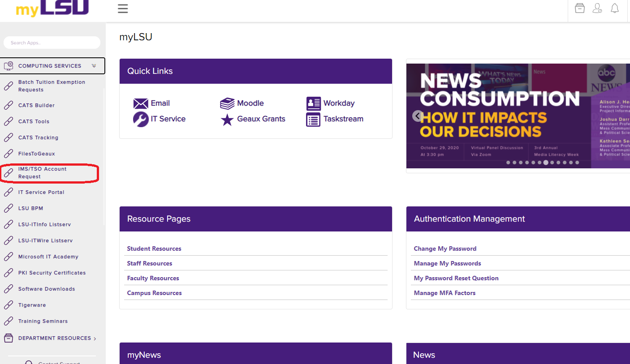This screenshot has height=364, width=630.
Task: Click the News panel header
Action: pyautogui.click(x=518, y=353)
